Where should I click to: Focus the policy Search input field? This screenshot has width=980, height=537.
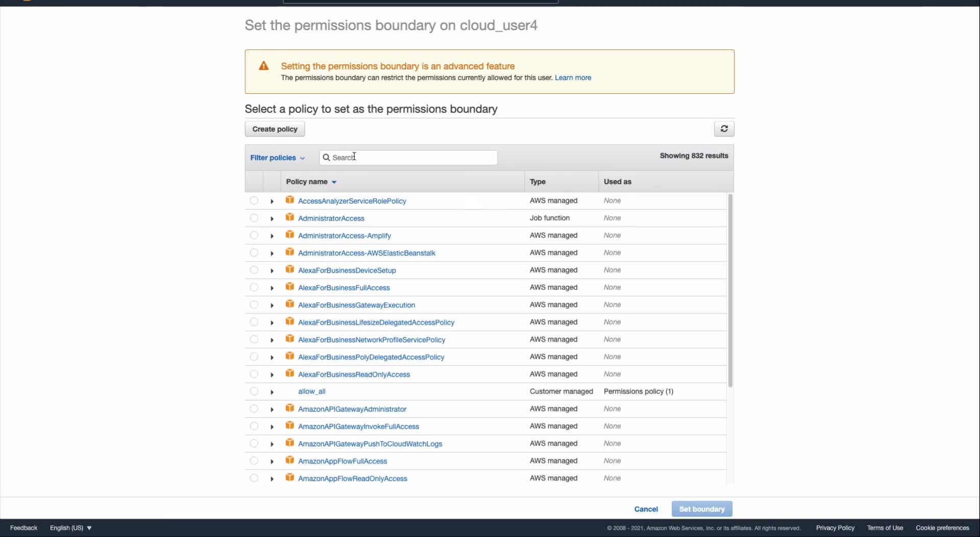[x=412, y=157]
